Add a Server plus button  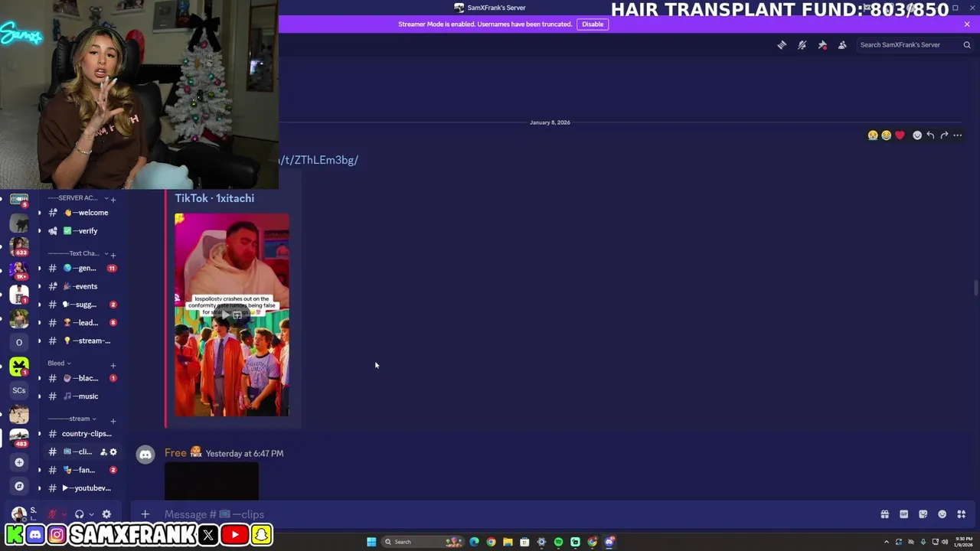(x=19, y=462)
